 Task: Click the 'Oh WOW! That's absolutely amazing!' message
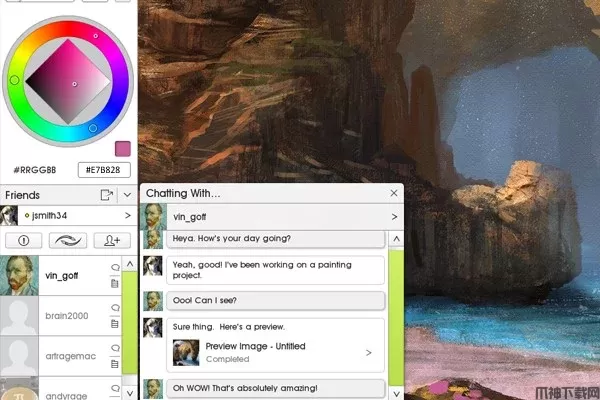[276, 388]
